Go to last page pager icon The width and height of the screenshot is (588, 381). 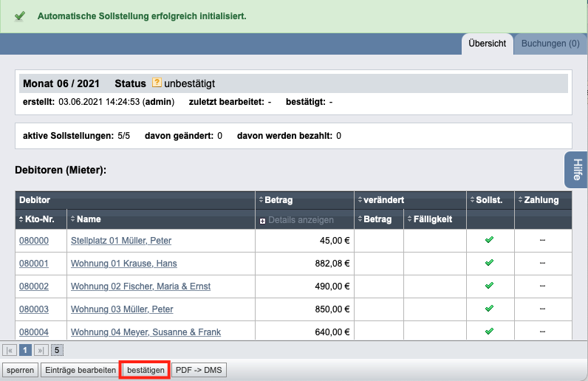(x=41, y=350)
